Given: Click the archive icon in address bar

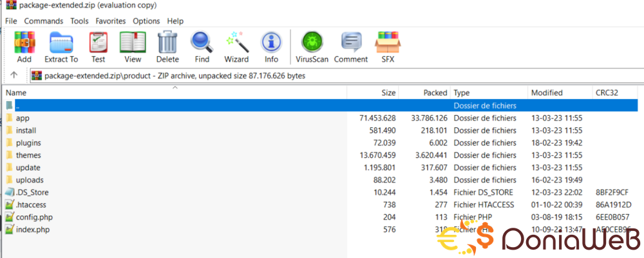Looking at the screenshot, I should pos(37,75).
